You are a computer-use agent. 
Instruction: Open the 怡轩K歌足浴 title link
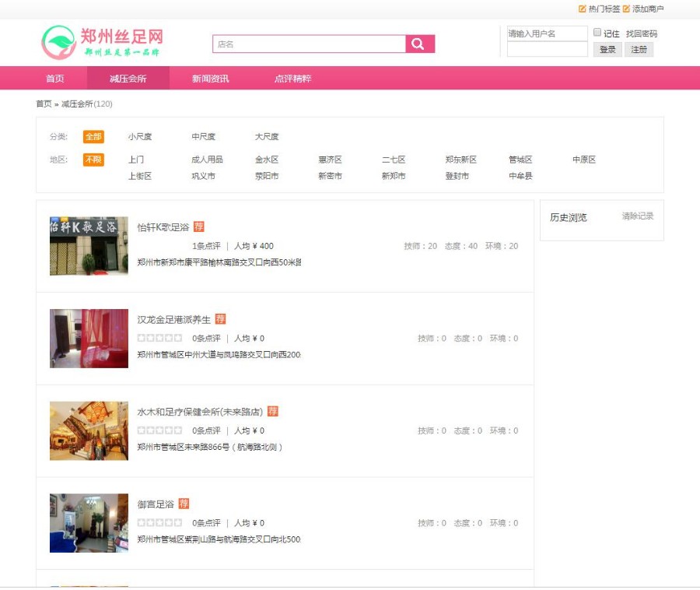pyautogui.click(x=163, y=227)
